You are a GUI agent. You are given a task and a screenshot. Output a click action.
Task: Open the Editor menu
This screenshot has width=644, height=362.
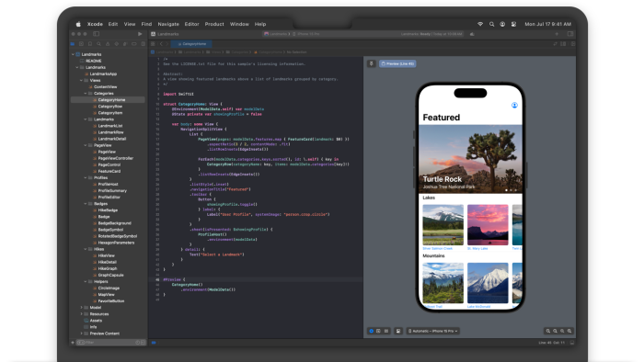(x=191, y=24)
